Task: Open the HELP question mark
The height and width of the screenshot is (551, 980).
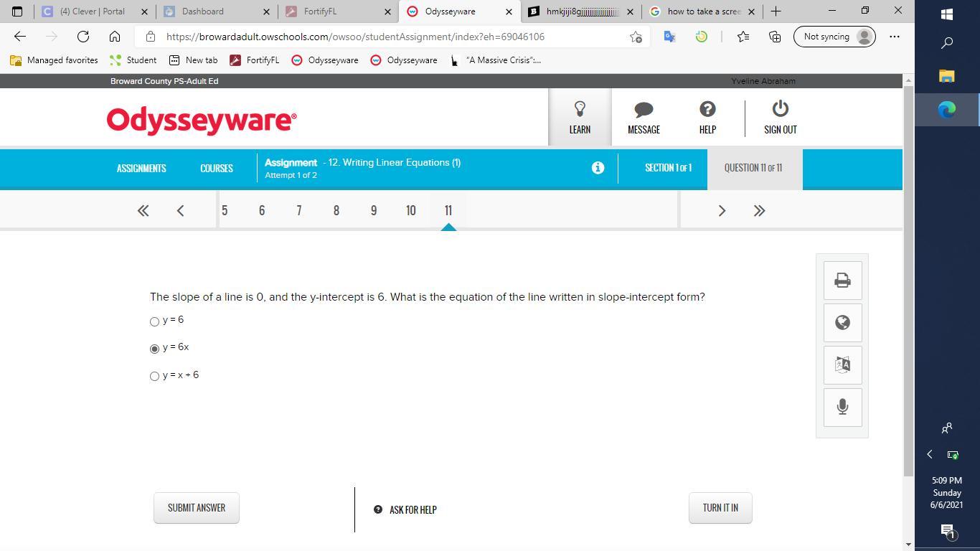Action: coord(707,117)
